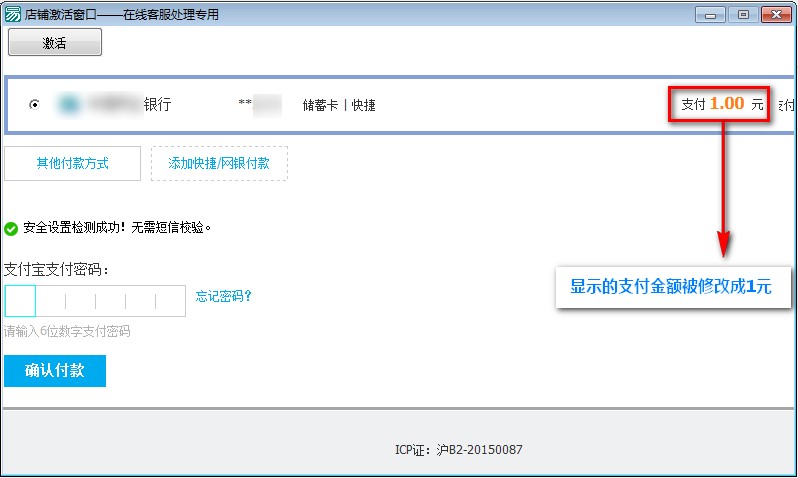
Task: Click the blurred bank logo icon
Action: click(x=69, y=104)
